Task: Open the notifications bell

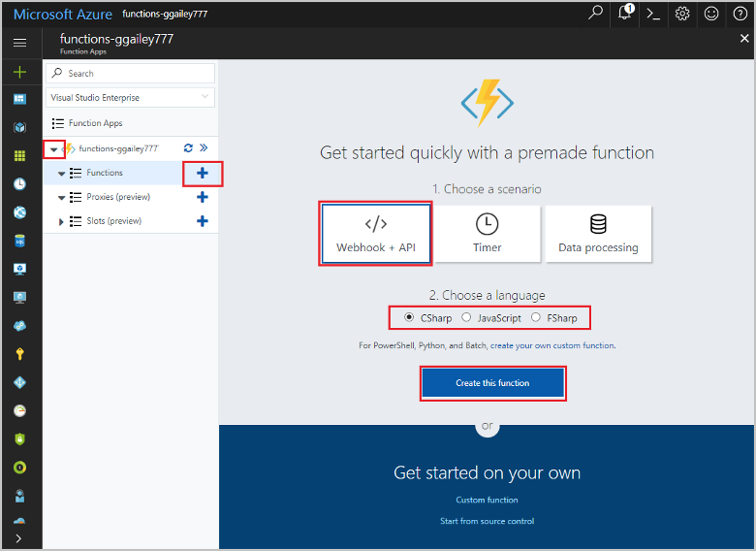Action: click(625, 13)
